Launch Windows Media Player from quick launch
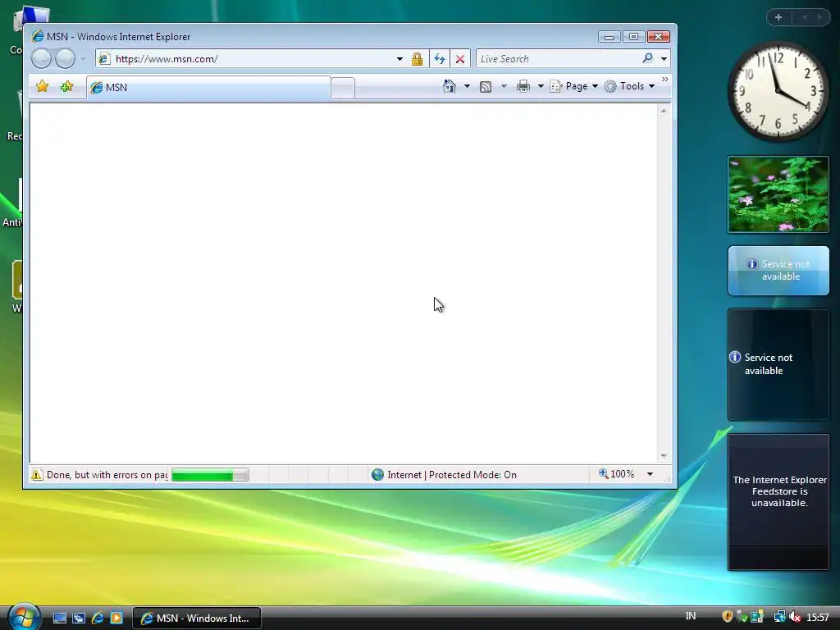840x630 pixels. (116, 619)
